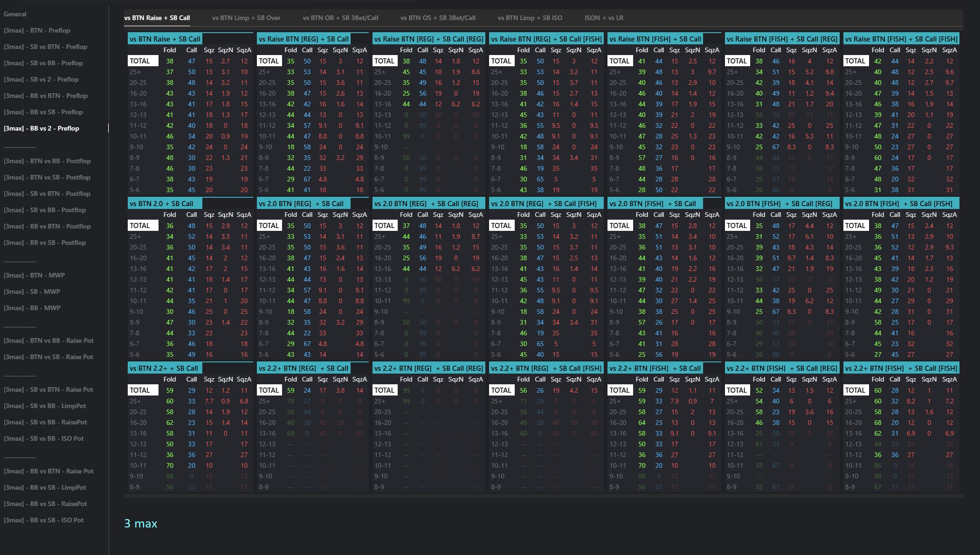Open the ISON + vs LR tab
This screenshot has width=980, height=555.
point(604,18)
